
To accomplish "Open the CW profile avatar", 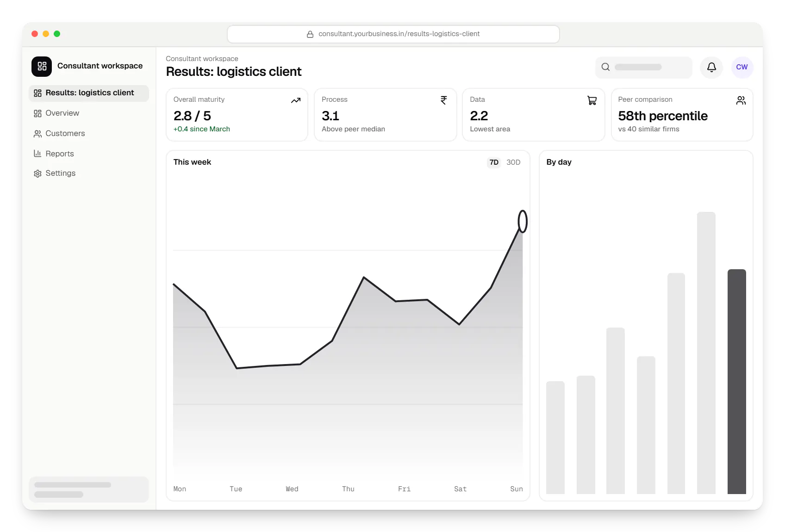I will 742,68.
